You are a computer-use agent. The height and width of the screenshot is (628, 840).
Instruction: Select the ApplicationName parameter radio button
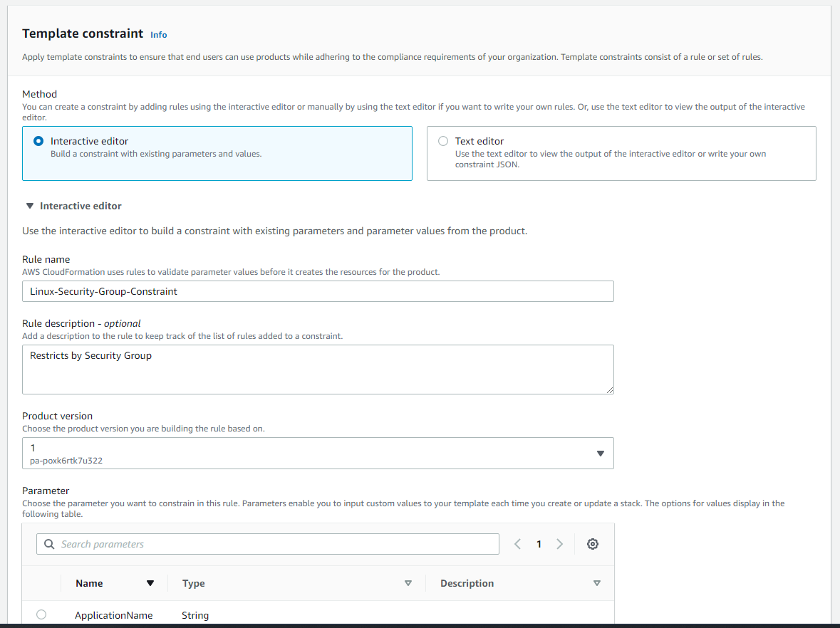pos(41,614)
